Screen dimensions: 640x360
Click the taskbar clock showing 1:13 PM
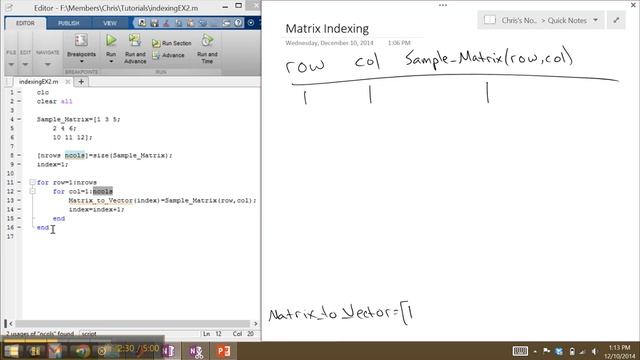[x=620, y=348]
